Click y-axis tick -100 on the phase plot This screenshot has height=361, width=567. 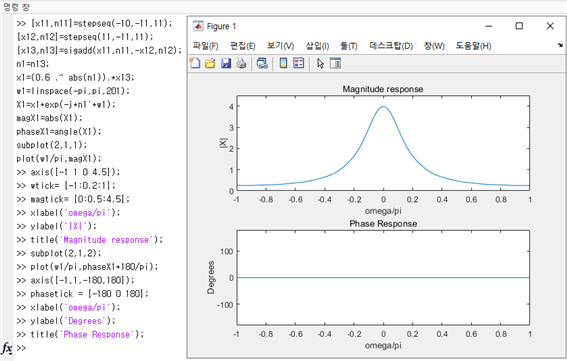(x=225, y=305)
